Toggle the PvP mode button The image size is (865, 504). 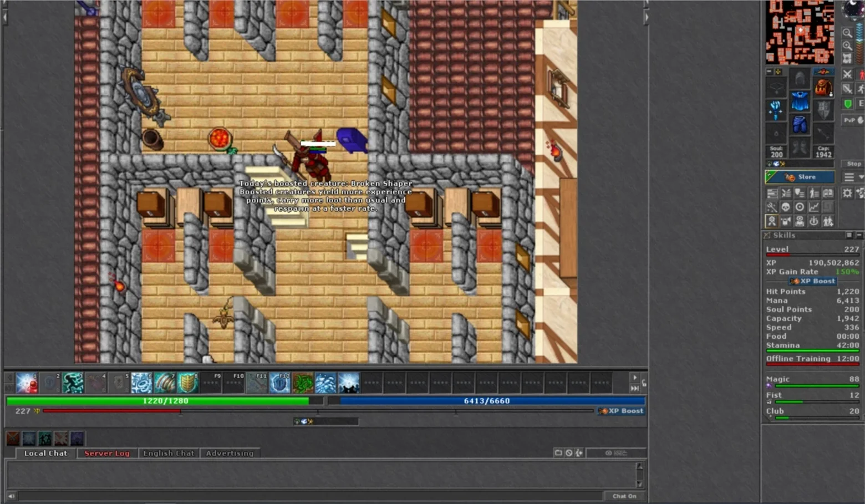point(853,120)
